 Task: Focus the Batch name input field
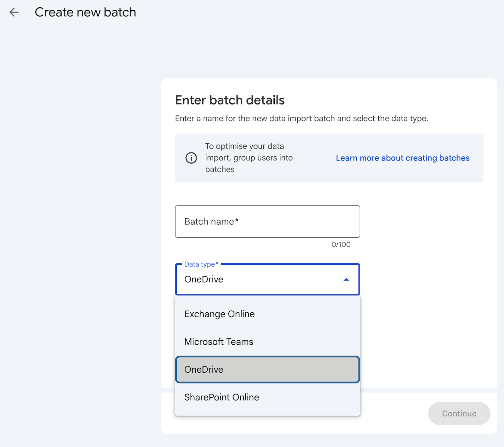pos(267,221)
